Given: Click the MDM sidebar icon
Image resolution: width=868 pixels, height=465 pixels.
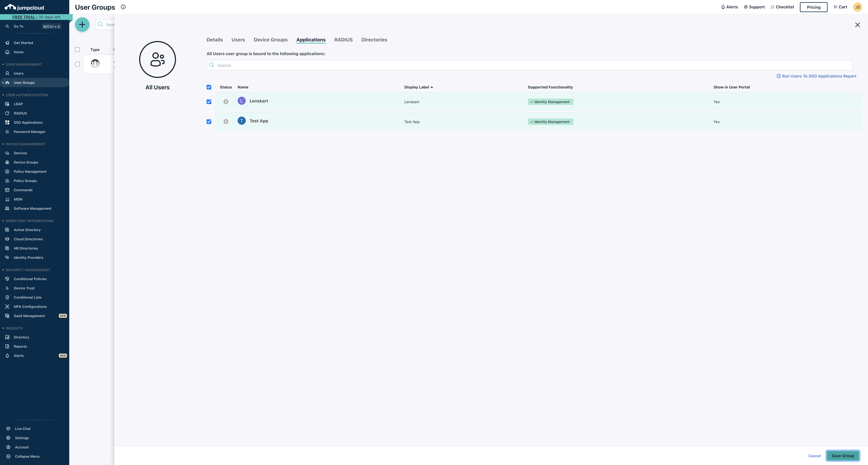Looking at the screenshot, I should (7, 199).
